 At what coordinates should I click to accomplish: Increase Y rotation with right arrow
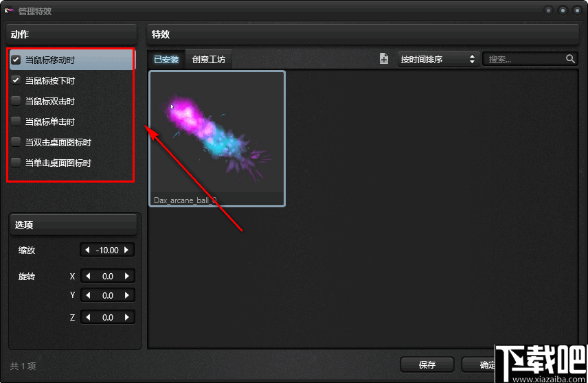pos(127,295)
